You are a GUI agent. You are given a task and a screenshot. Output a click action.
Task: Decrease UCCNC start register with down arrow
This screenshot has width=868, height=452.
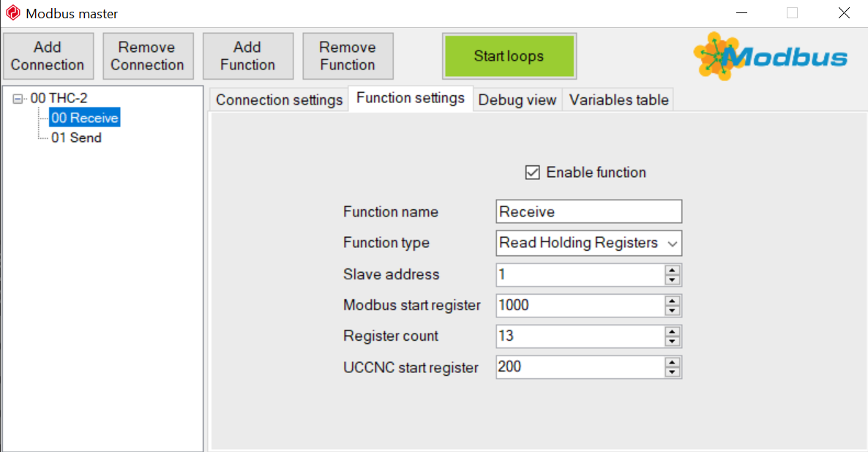point(672,372)
